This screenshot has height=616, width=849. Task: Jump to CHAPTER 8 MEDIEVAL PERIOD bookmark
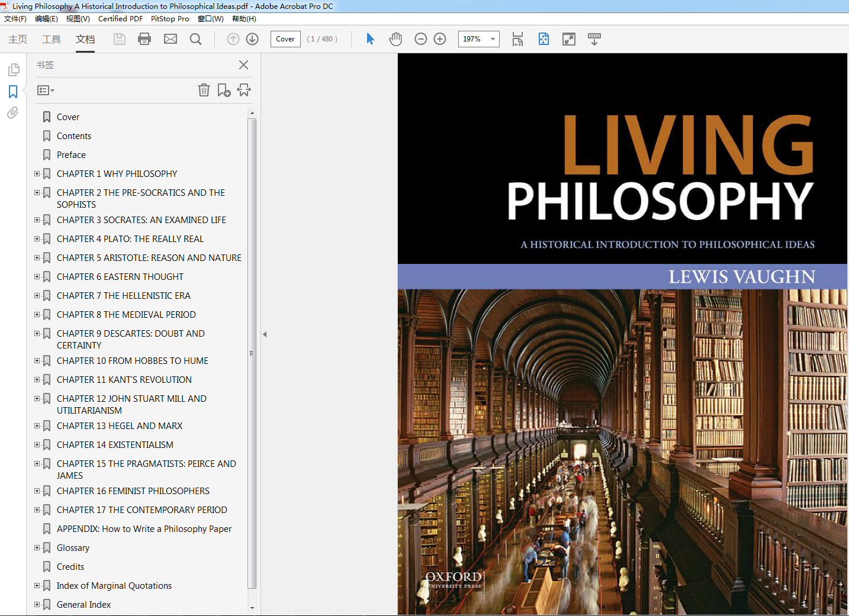126,315
